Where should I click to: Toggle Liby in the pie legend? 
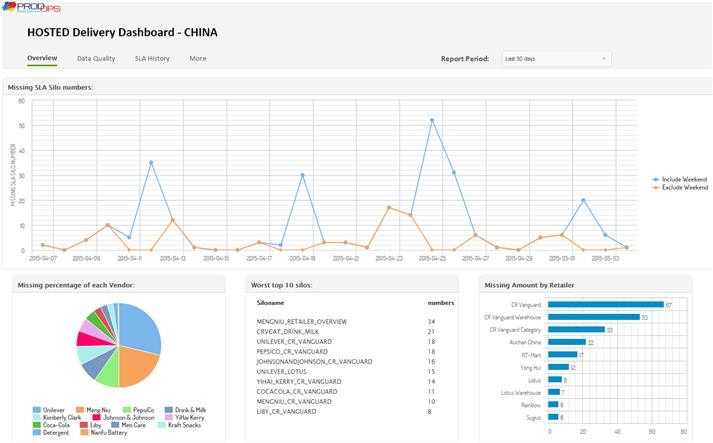(90, 425)
